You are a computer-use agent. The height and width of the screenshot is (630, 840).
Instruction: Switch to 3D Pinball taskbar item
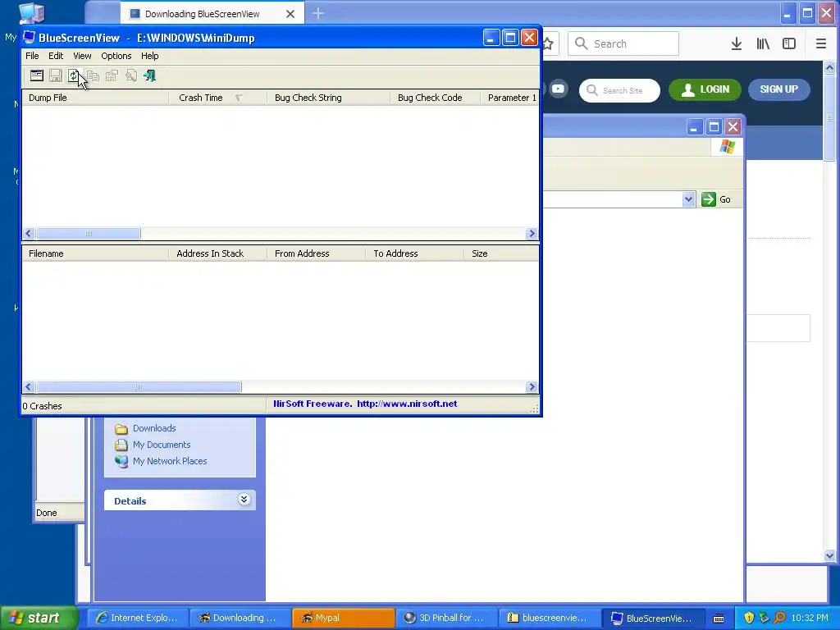(x=446, y=618)
